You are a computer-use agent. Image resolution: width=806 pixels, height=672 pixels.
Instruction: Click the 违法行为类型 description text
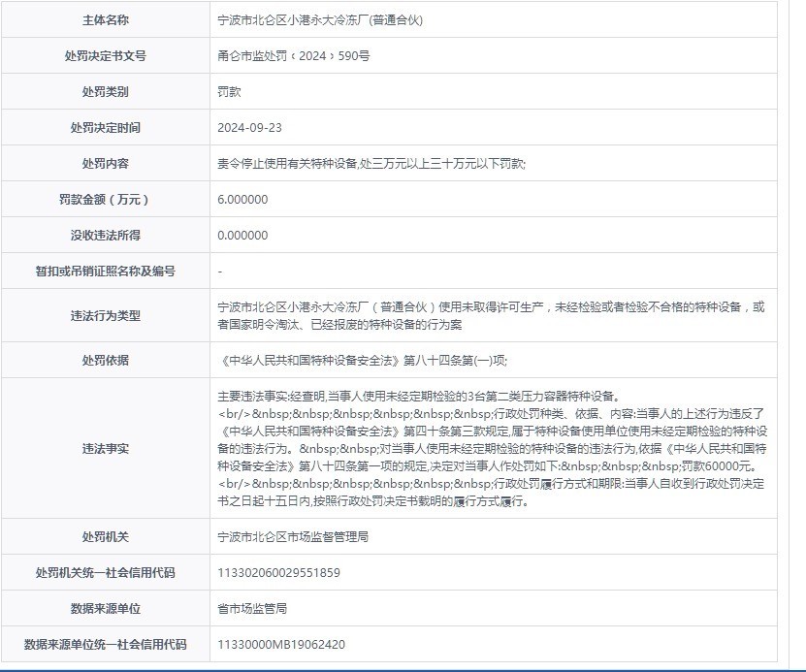click(x=492, y=315)
